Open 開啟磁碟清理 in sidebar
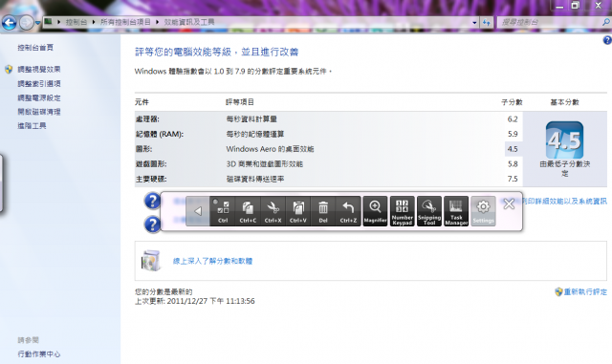Screen dimensions: 612x364 click(39, 112)
